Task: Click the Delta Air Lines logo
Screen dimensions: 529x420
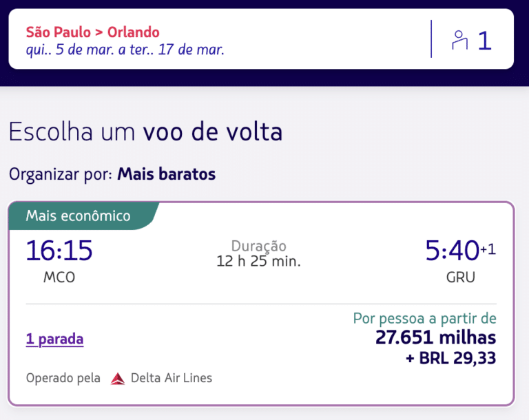Action: click(118, 379)
